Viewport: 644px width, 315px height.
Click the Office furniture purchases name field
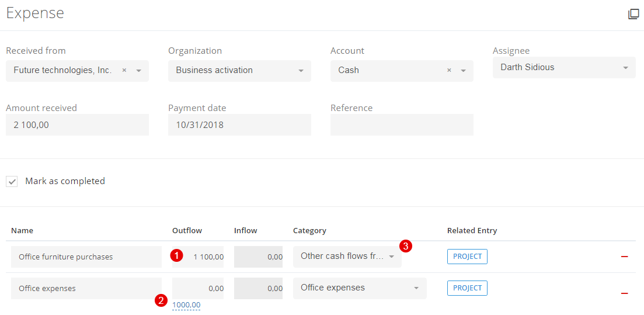tap(86, 257)
